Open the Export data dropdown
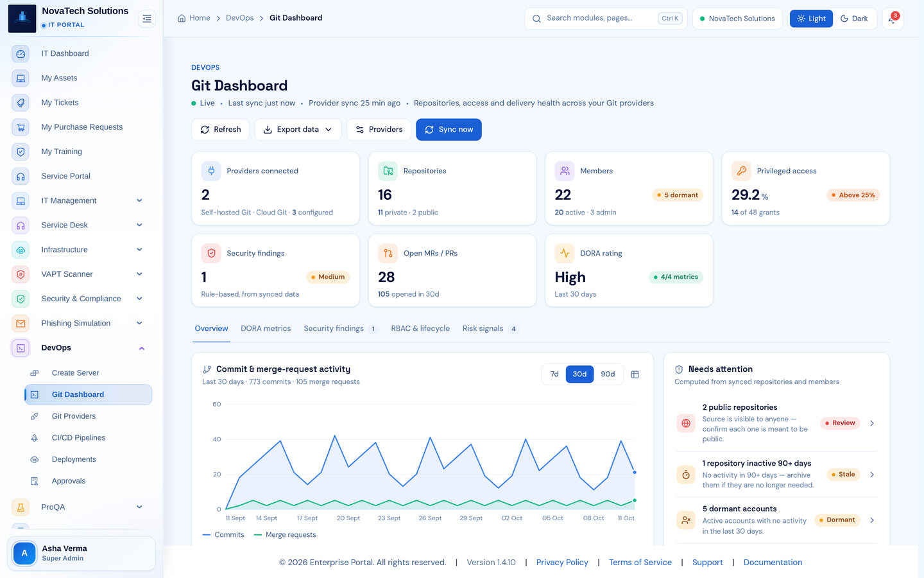The width and height of the screenshot is (924, 578). (298, 130)
